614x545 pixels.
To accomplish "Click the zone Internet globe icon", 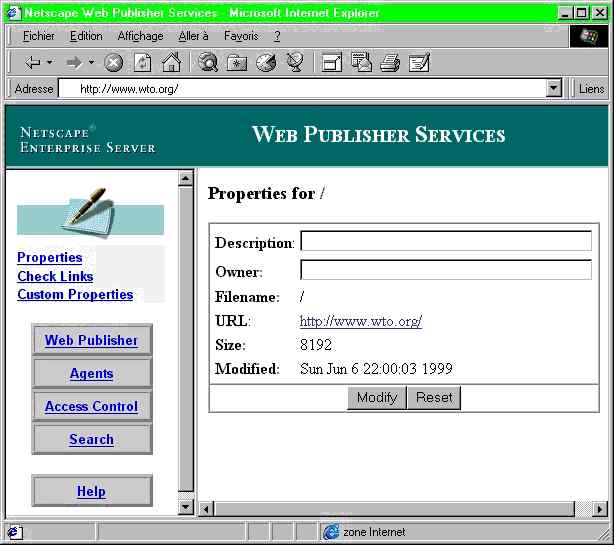I will coord(331,532).
